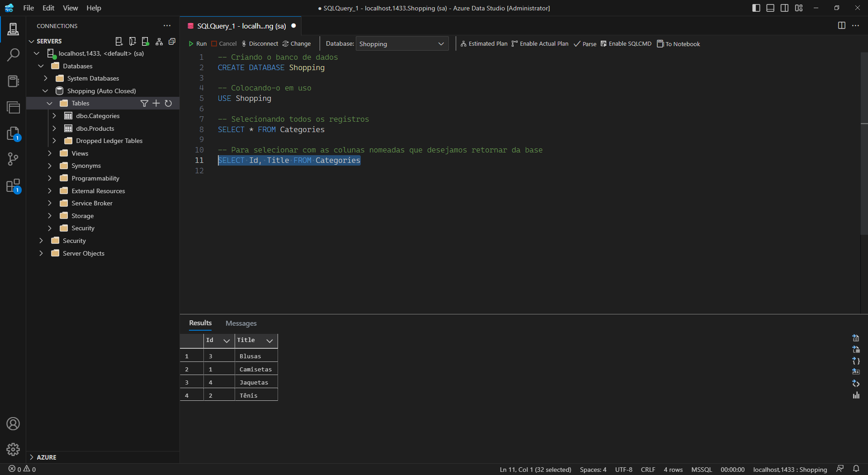This screenshot has width=868, height=475.
Task: Save results as Excel icon
Action: tap(856, 349)
